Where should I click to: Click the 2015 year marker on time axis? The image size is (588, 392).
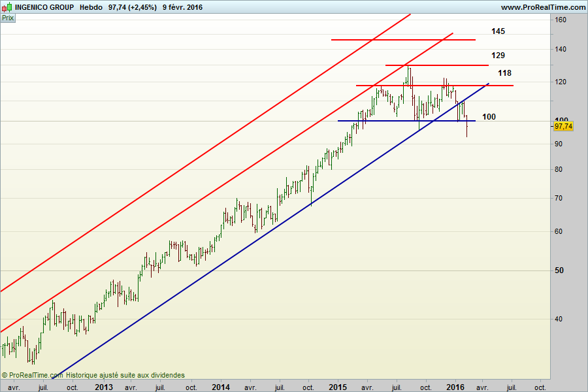click(x=338, y=387)
